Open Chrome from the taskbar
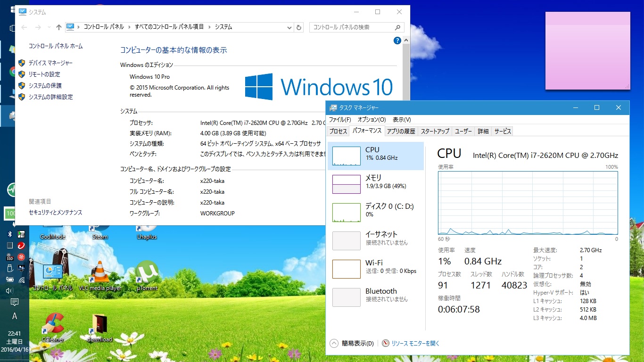Screen dimensions: 644x362 pyautogui.click(x=13, y=72)
